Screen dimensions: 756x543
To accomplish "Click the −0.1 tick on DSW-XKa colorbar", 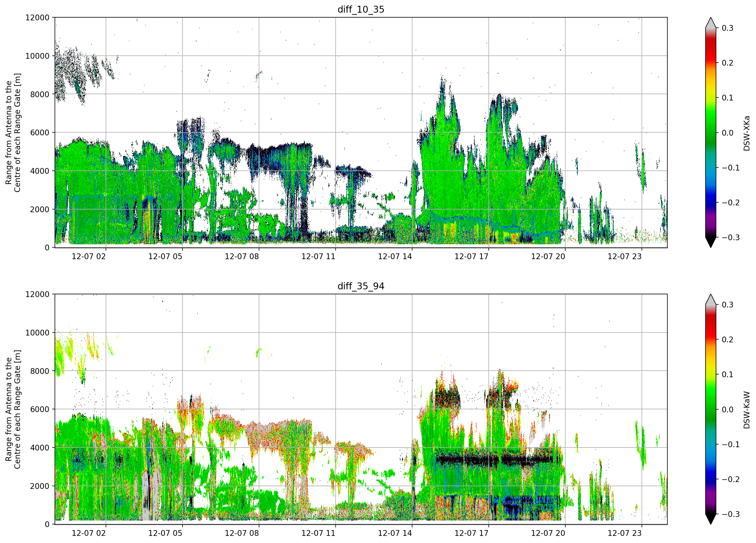I will [x=731, y=168].
